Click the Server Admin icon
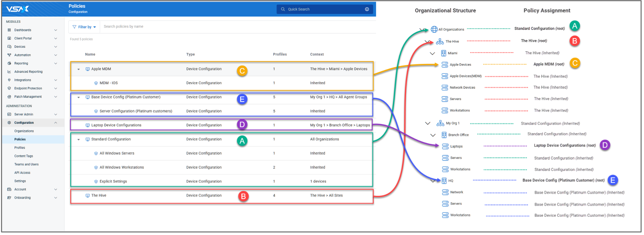644x235 pixels. (x=9, y=114)
